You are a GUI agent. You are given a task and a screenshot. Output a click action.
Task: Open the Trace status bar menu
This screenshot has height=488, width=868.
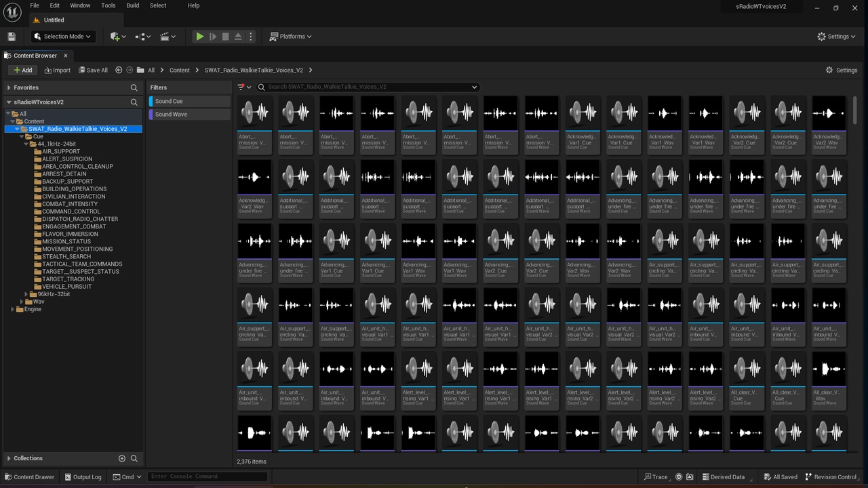click(656, 476)
